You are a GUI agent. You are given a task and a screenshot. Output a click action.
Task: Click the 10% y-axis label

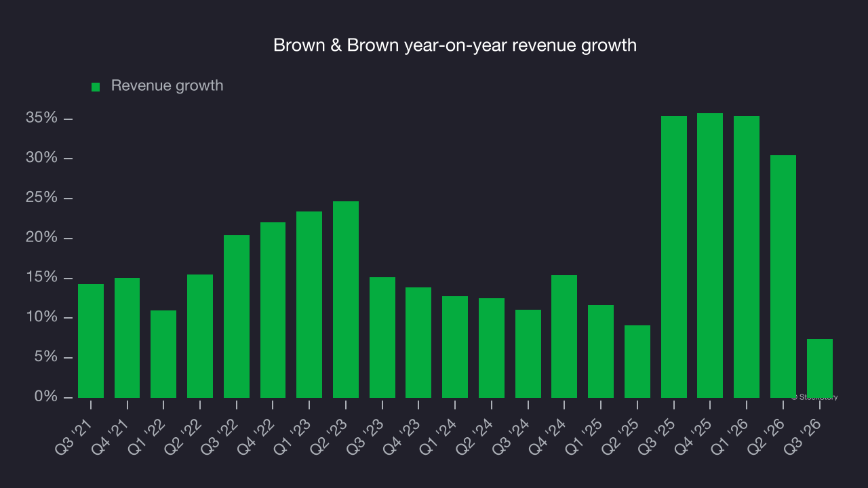click(x=41, y=317)
